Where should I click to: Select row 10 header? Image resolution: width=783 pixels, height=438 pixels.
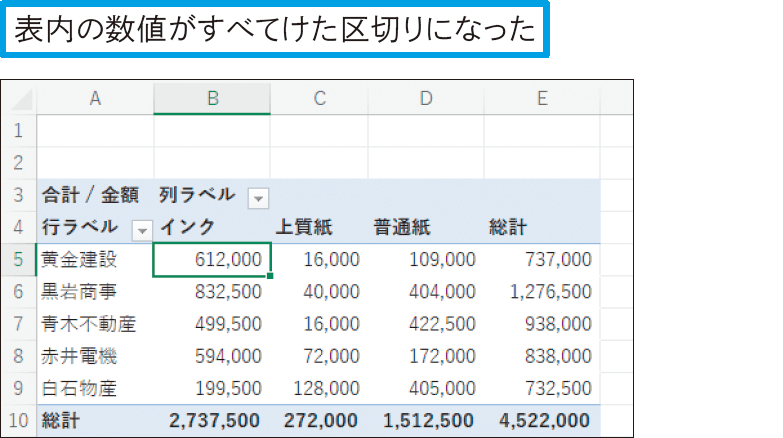click(18, 421)
